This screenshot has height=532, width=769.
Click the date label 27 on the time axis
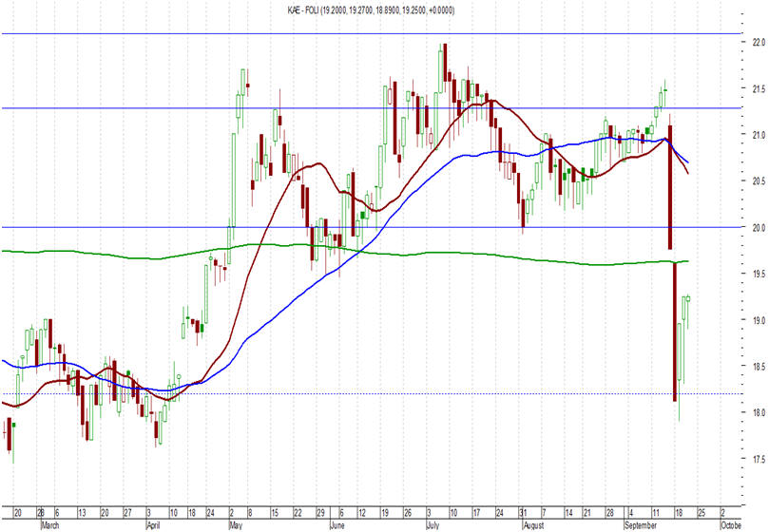(x=127, y=513)
